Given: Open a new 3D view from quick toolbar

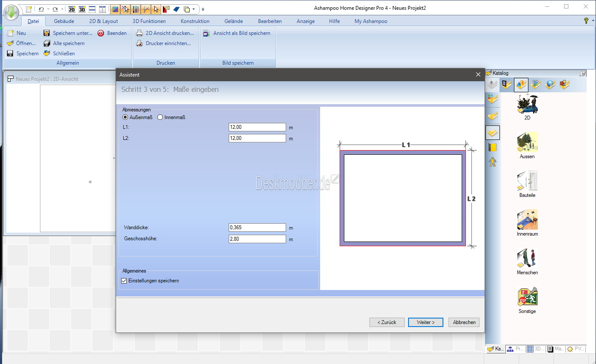Looking at the screenshot, I should coord(82,9).
